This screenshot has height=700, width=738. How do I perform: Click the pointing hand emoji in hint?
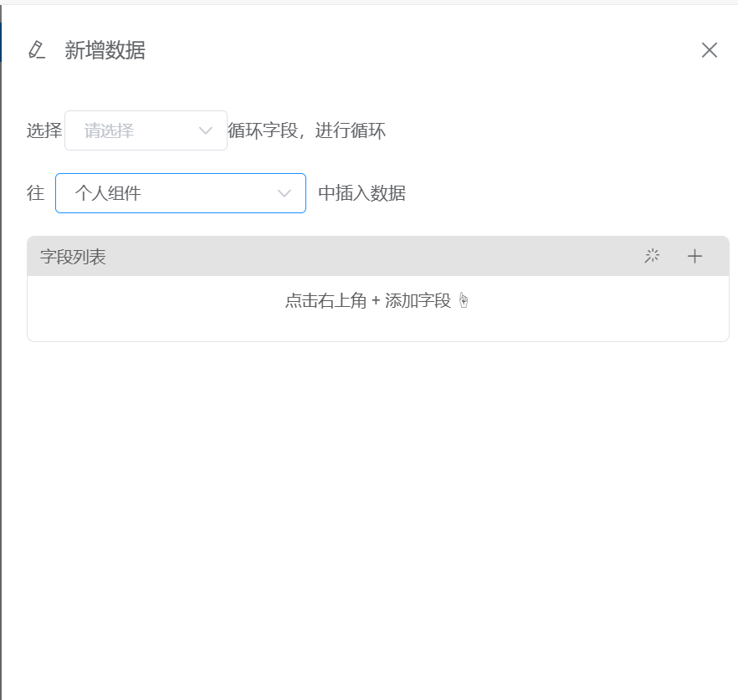pos(464,301)
